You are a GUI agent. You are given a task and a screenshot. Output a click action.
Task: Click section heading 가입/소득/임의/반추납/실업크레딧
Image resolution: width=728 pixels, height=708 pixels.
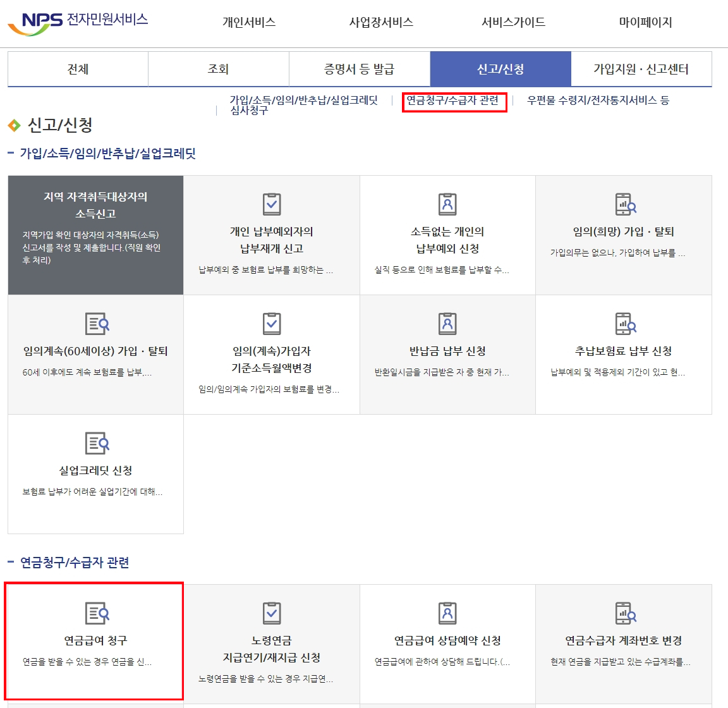click(107, 154)
